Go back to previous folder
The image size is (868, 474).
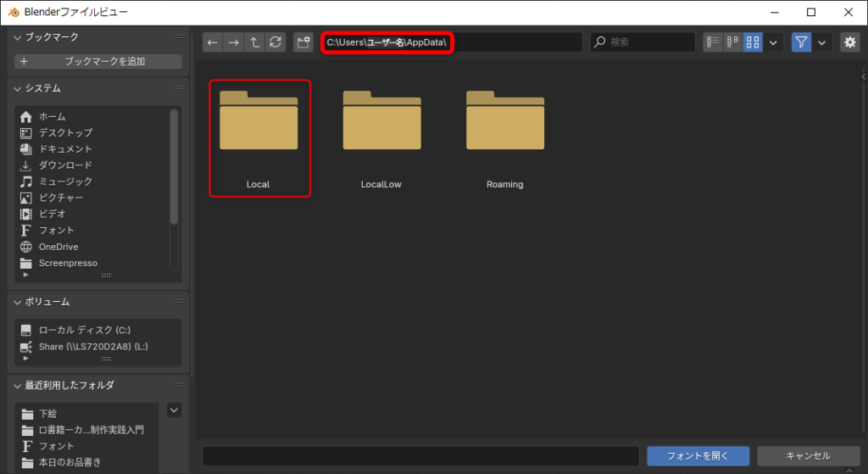(212, 42)
